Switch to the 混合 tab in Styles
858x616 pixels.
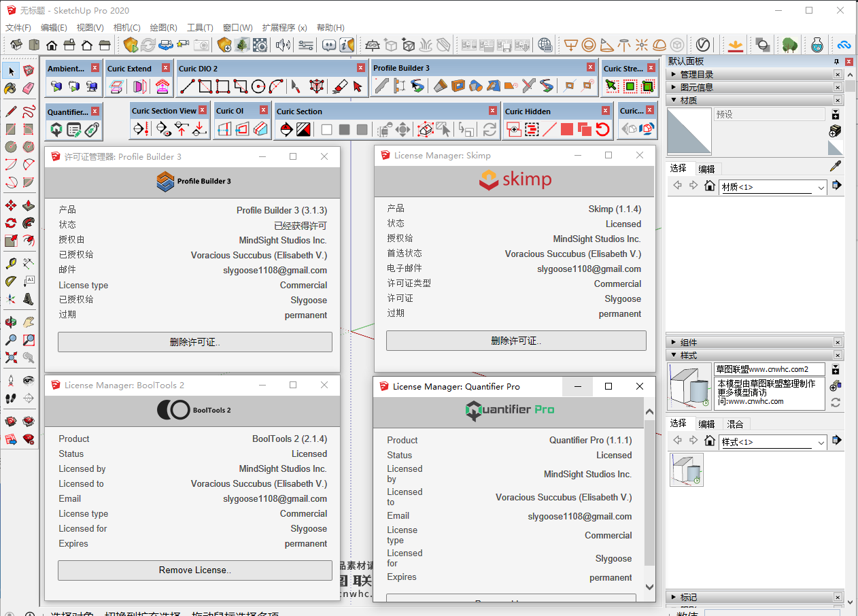click(x=735, y=424)
